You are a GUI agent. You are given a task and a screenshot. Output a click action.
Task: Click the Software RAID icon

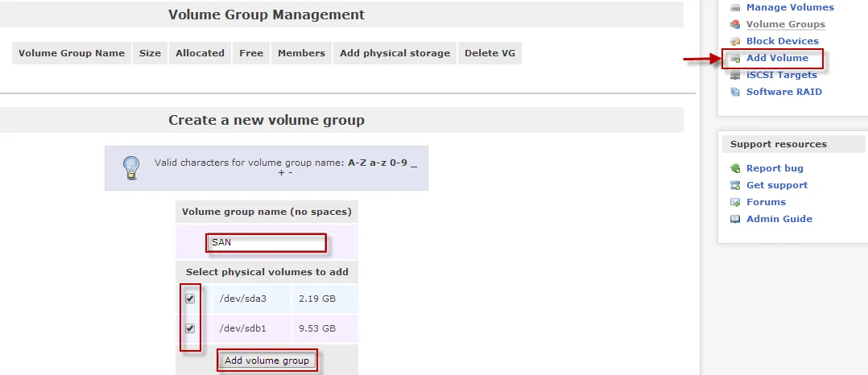[x=735, y=92]
